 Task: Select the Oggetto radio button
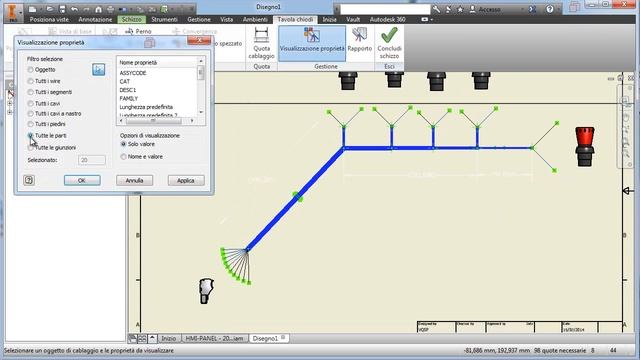point(30,70)
